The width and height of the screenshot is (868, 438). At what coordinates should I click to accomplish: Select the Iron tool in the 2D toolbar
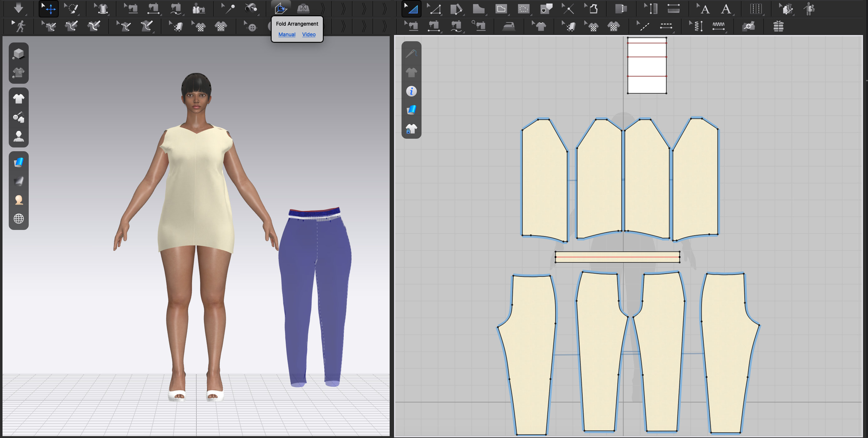point(509,26)
